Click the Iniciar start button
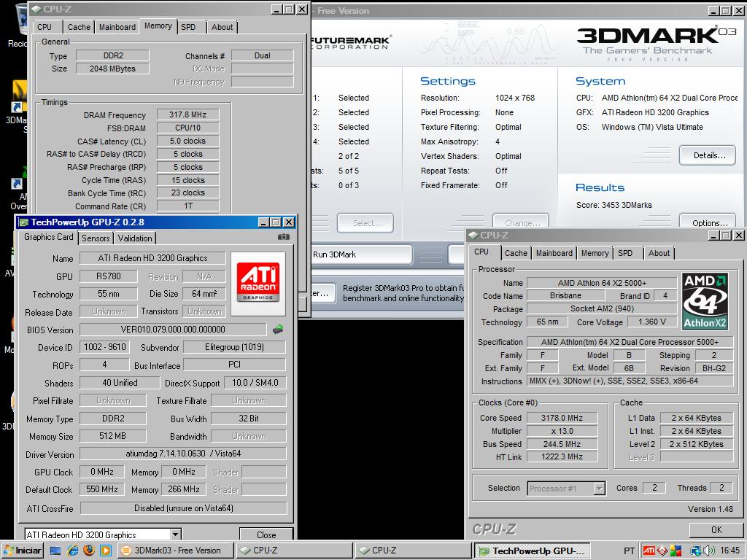The image size is (747, 560). click(x=23, y=551)
